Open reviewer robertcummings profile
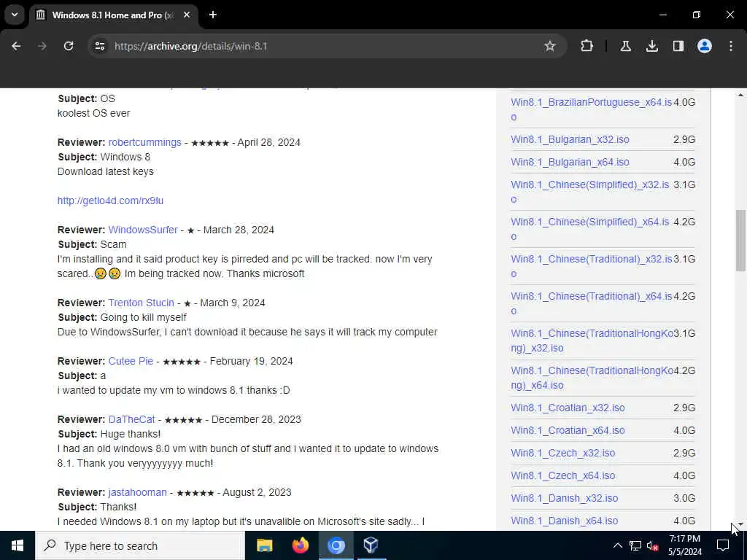Screen dimensions: 747x560 (145, 142)
